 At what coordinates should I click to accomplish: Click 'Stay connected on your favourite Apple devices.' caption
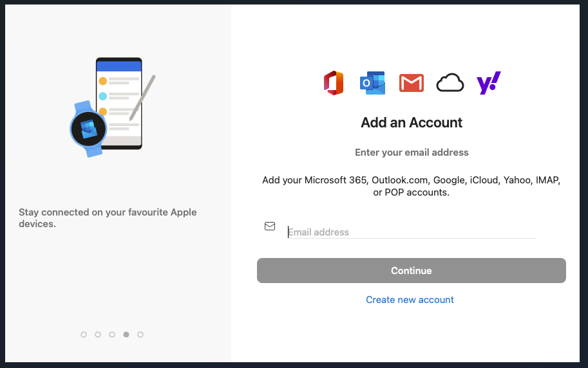click(108, 217)
